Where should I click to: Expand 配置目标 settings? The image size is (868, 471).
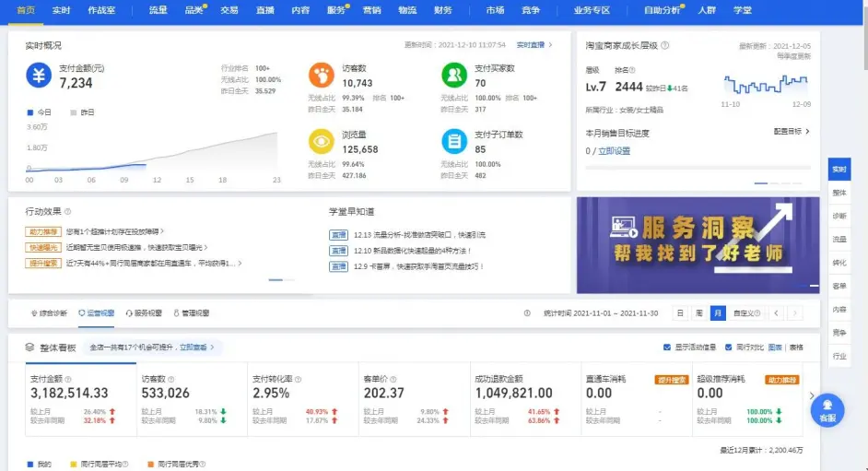pyautogui.click(x=792, y=131)
